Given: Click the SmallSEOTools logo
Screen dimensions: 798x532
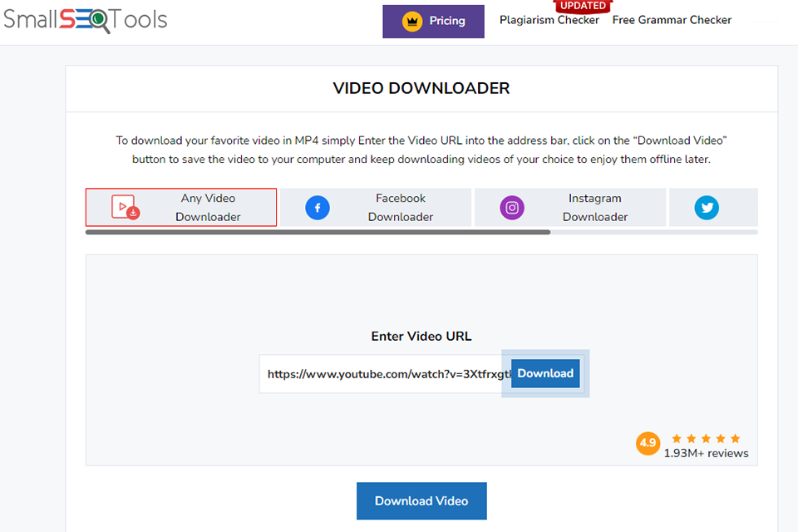Looking at the screenshot, I should pyautogui.click(x=85, y=20).
